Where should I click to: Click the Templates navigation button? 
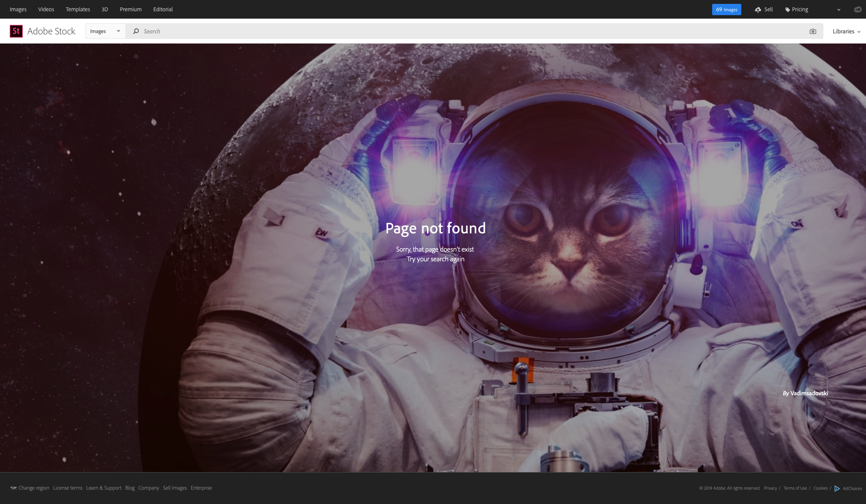(77, 9)
